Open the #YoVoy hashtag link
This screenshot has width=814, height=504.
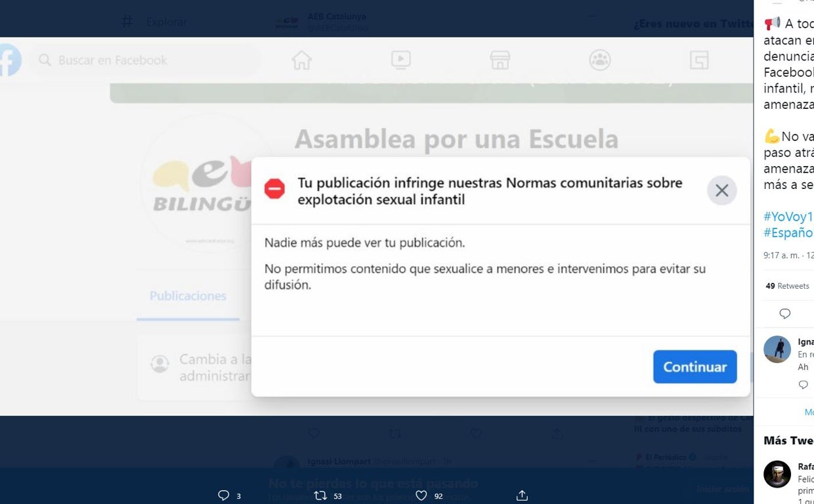788,217
